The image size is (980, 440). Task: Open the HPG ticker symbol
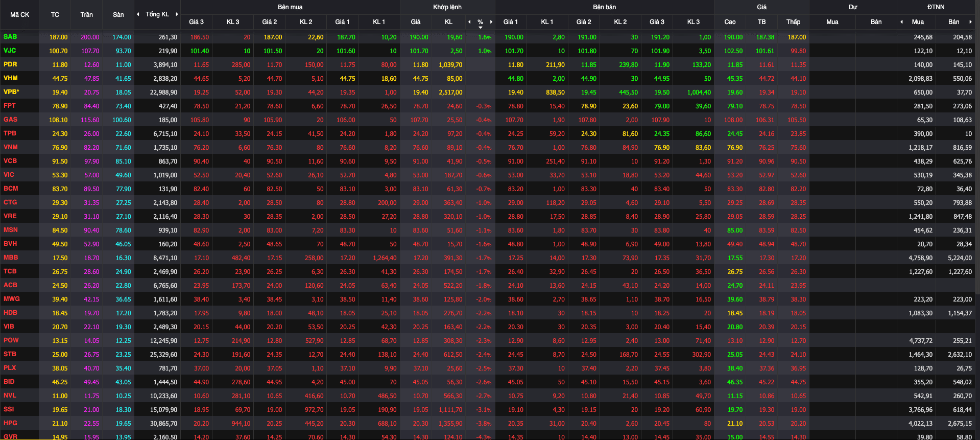coord(10,423)
